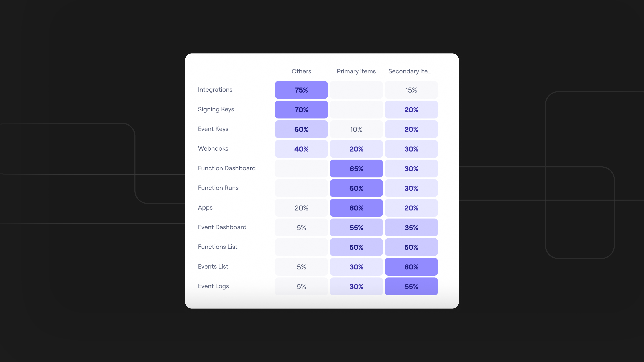Click the Integrations 75% Others cell
This screenshot has width=644, height=362.
pyautogui.click(x=301, y=90)
